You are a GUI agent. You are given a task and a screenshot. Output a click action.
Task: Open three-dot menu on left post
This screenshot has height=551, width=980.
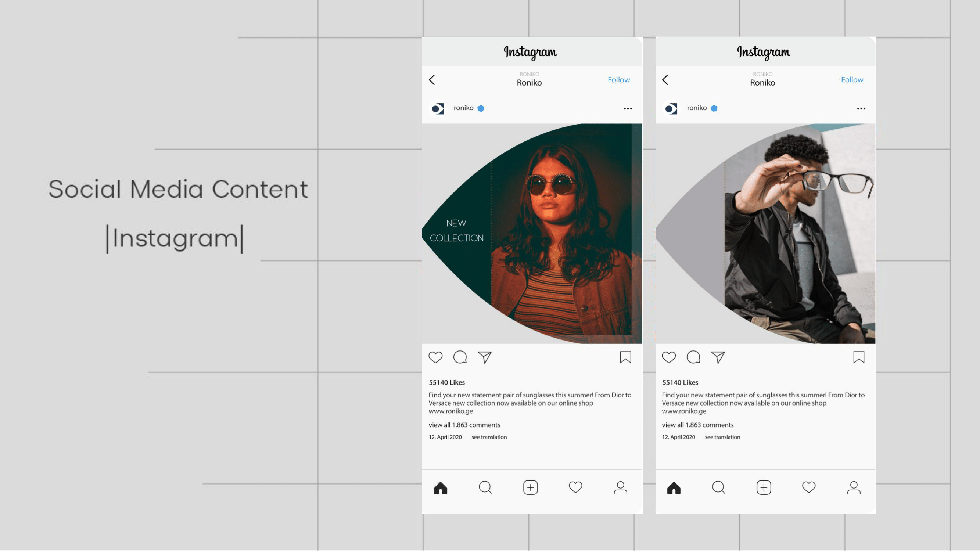point(628,109)
